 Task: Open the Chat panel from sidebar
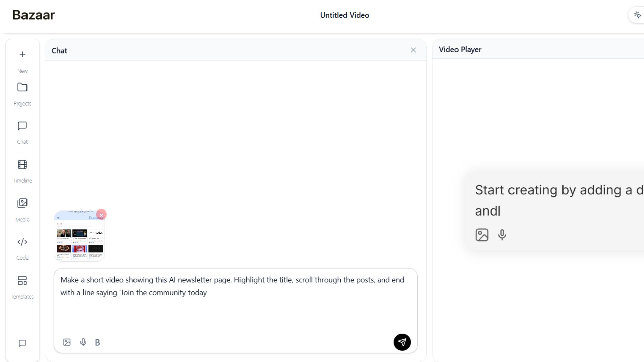tap(22, 126)
